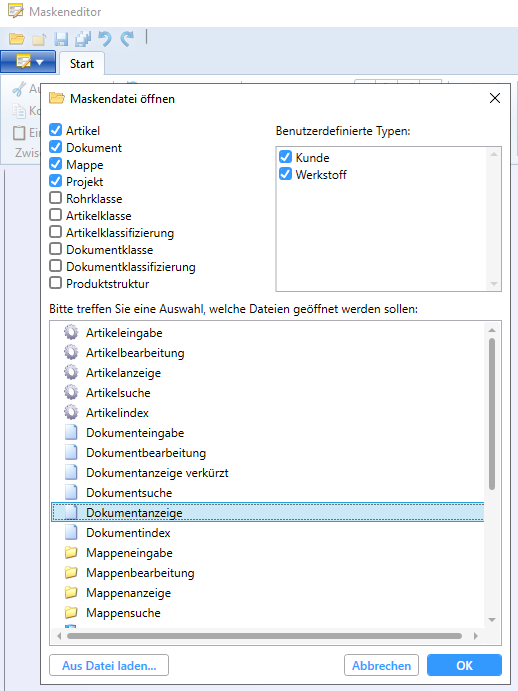Enable the Rohrklasse checkbox
The height and width of the screenshot is (691, 518).
[56, 198]
